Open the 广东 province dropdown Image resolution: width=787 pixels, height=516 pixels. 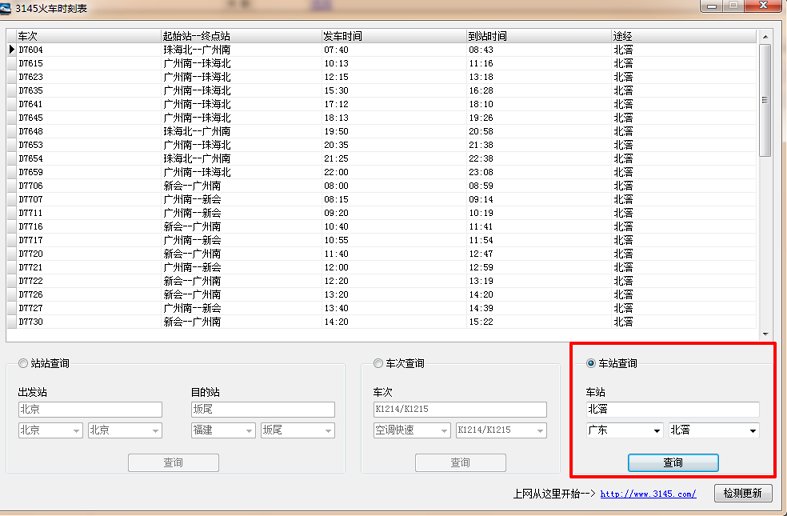click(624, 430)
